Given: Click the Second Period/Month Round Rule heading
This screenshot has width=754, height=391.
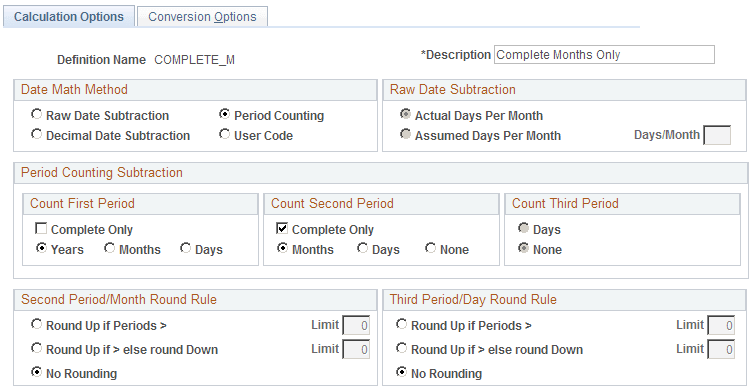Looking at the screenshot, I should click(119, 300).
